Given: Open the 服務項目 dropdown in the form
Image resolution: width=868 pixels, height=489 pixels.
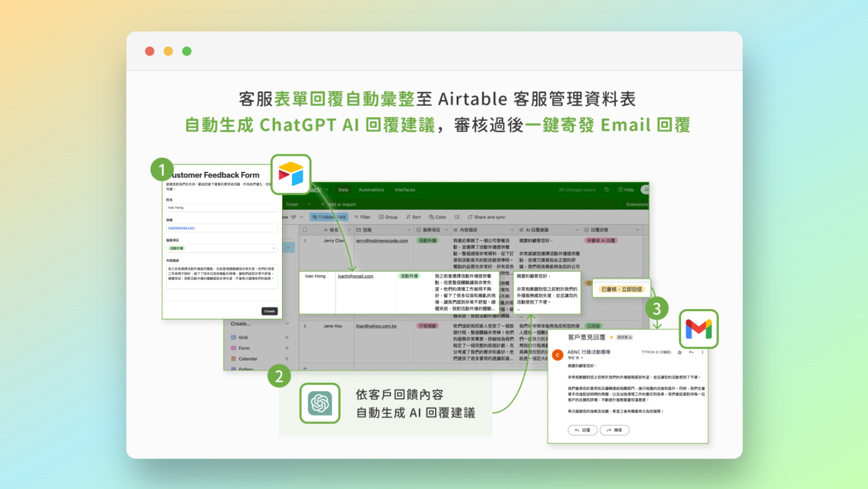Looking at the screenshot, I should (x=222, y=248).
